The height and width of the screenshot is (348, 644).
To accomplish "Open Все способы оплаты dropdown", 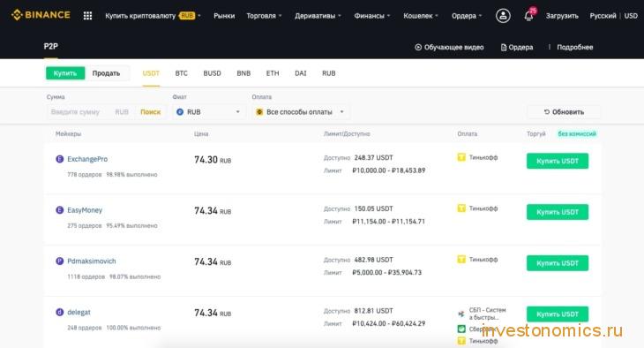I will [x=301, y=112].
